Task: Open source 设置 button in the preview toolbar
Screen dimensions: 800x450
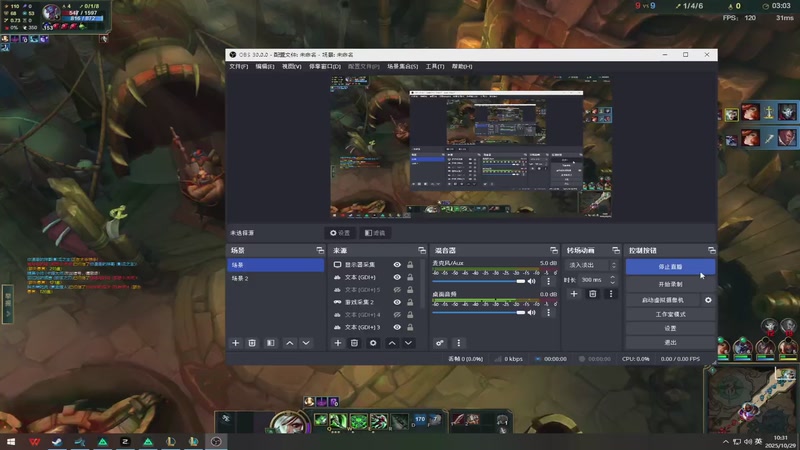Action: coord(340,233)
